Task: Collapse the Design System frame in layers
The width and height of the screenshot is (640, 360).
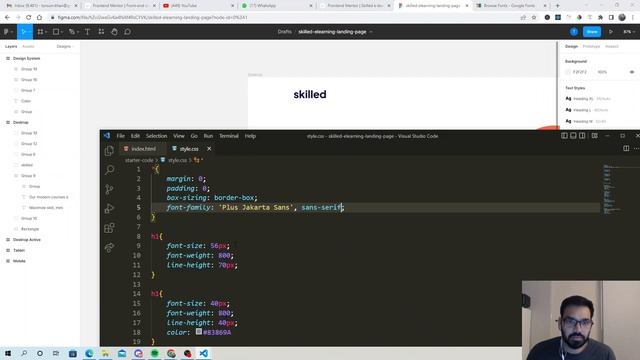Action: [8, 58]
